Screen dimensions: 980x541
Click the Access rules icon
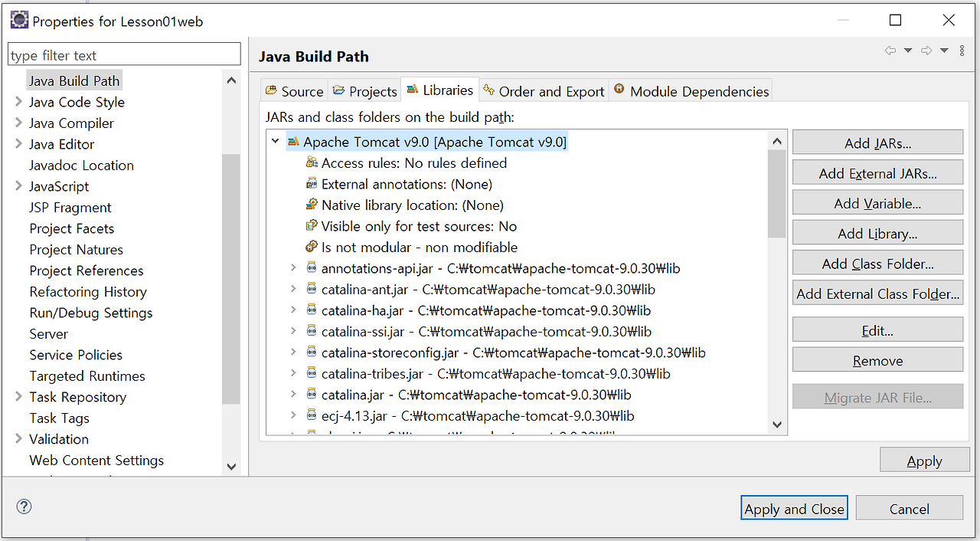click(312, 162)
